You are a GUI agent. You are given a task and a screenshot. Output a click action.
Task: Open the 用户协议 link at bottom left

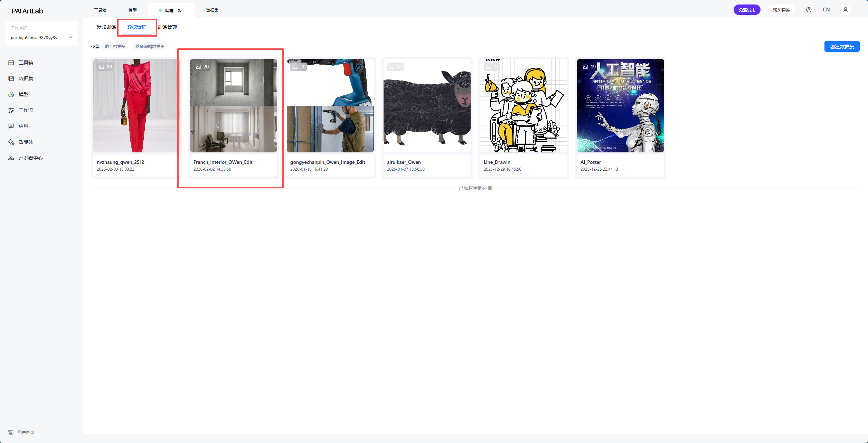click(26, 432)
